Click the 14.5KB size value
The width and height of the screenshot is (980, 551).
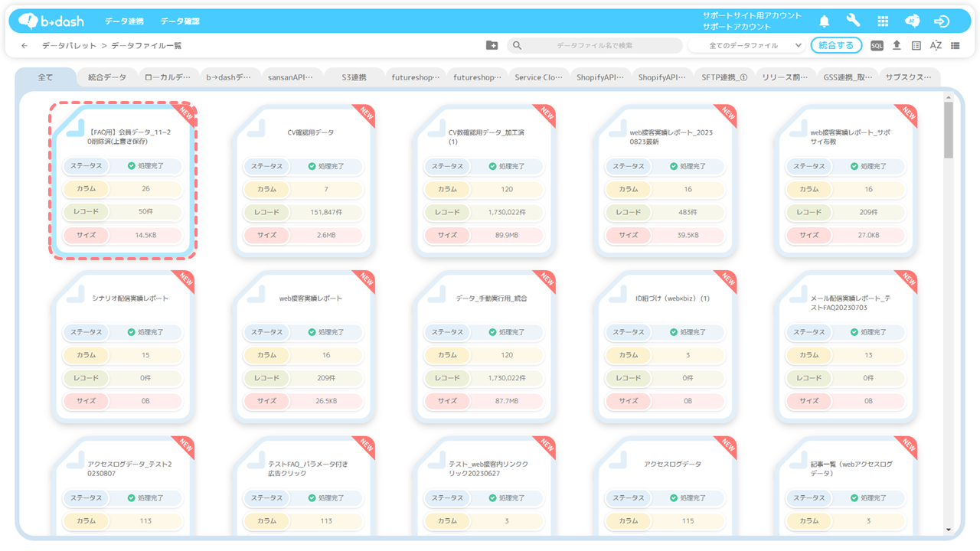[145, 235]
